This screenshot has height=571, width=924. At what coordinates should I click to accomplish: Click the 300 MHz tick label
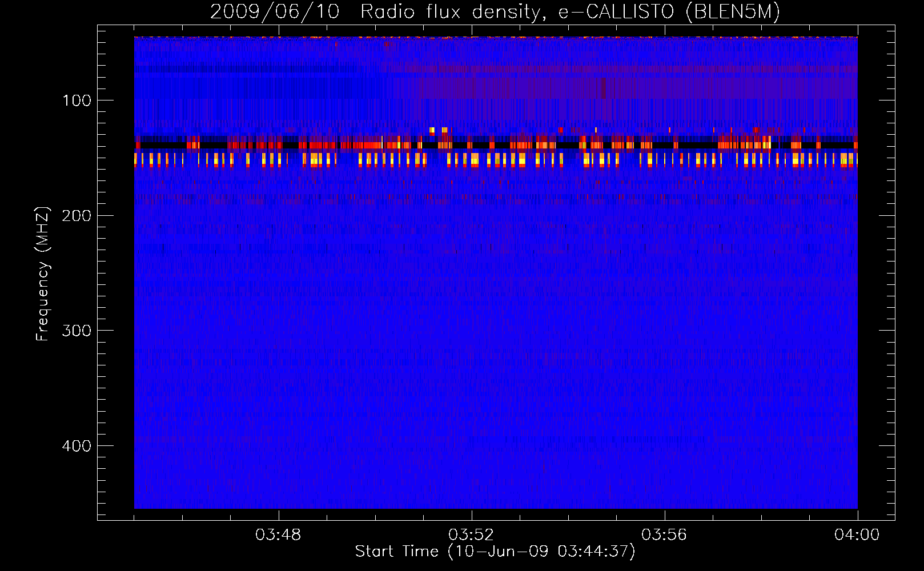click(x=77, y=331)
